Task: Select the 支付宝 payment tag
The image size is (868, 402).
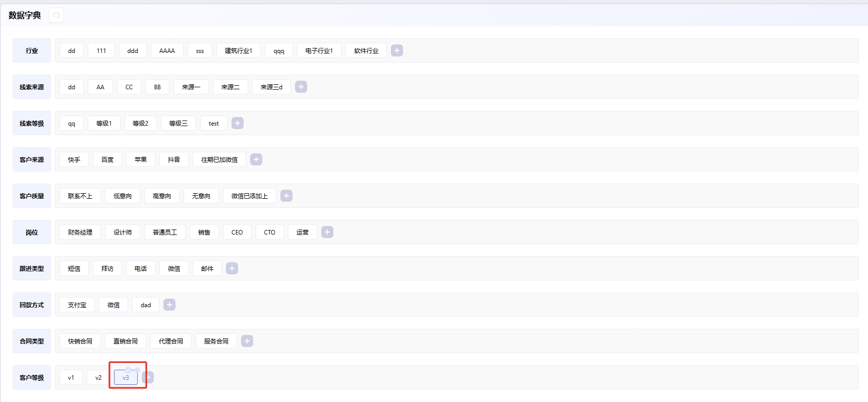Action: [77, 305]
